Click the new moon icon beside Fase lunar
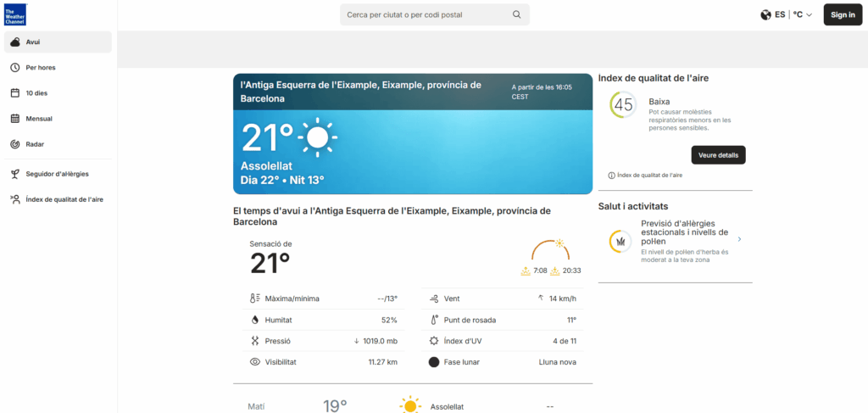The height and width of the screenshot is (413, 868). click(x=434, y=362)
